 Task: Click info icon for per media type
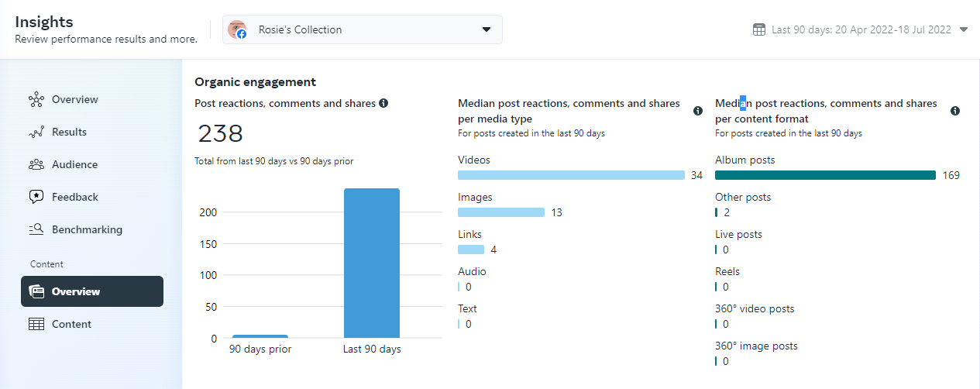[x=698, y=111]
